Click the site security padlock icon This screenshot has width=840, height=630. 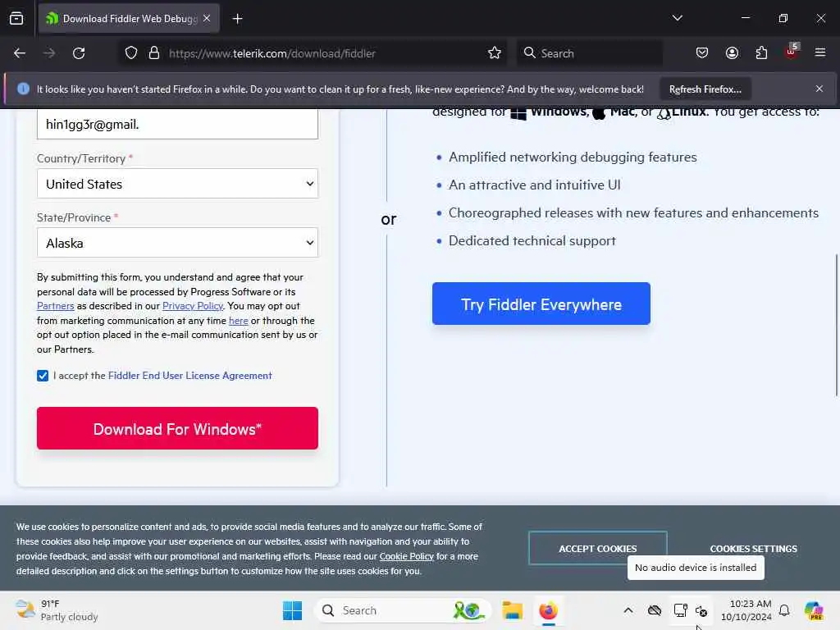(x=154, y=53)
